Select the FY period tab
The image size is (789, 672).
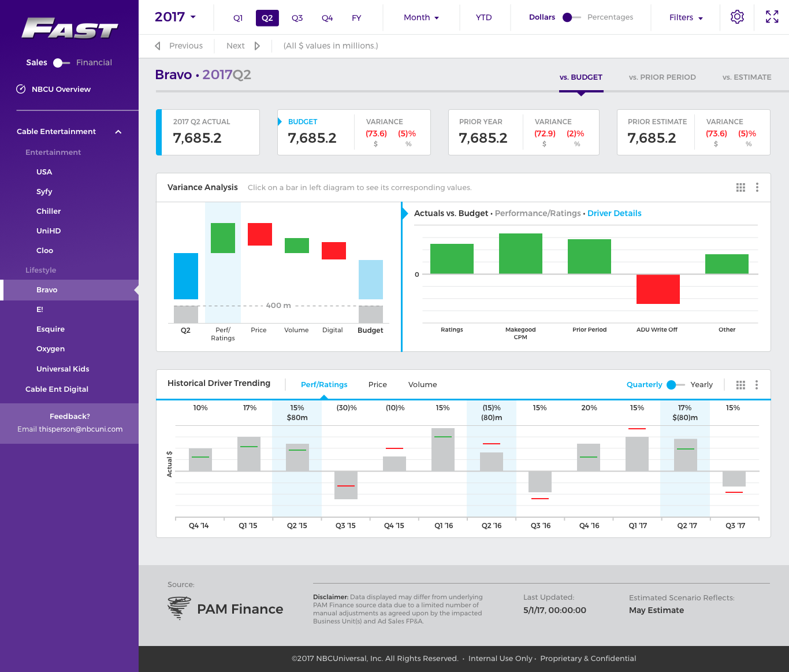[x=356, y=18]
